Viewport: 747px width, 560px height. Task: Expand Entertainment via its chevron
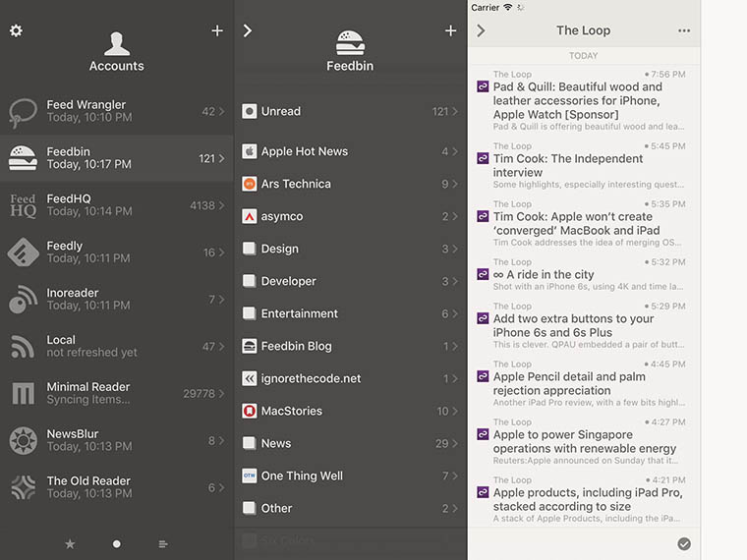(455, 313)
